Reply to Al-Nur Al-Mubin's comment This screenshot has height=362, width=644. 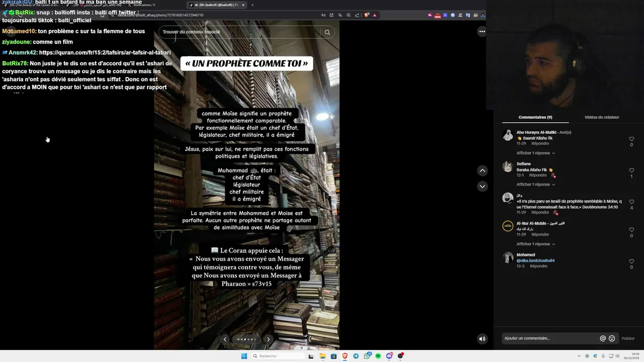[540, 234]
